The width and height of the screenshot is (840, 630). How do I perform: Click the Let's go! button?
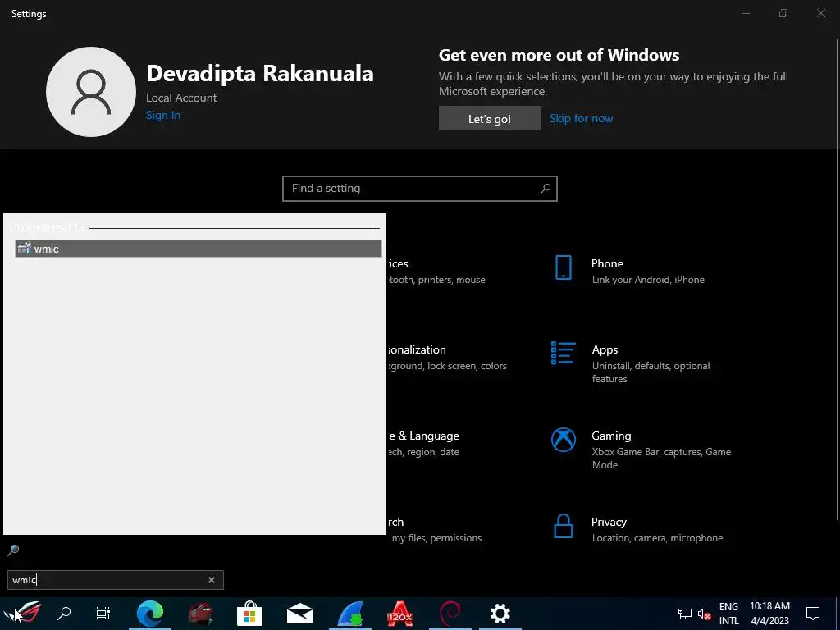click(490, 118)
